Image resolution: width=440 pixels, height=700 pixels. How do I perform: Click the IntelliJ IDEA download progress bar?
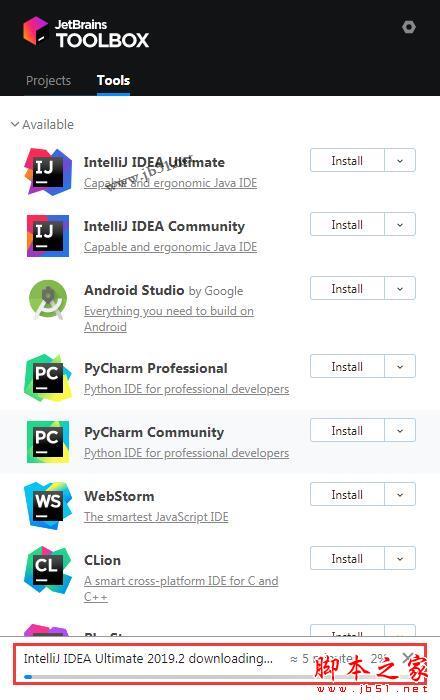click(220, 677)
